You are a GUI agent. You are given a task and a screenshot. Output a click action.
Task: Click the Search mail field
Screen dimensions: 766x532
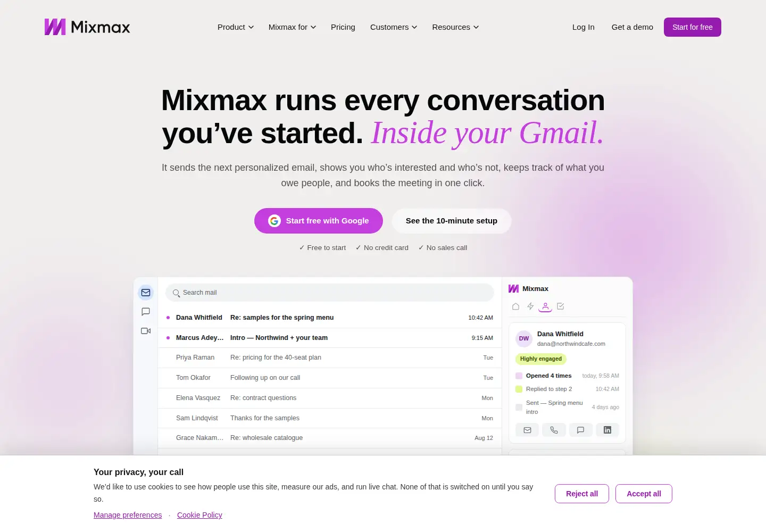coord(330,293)
